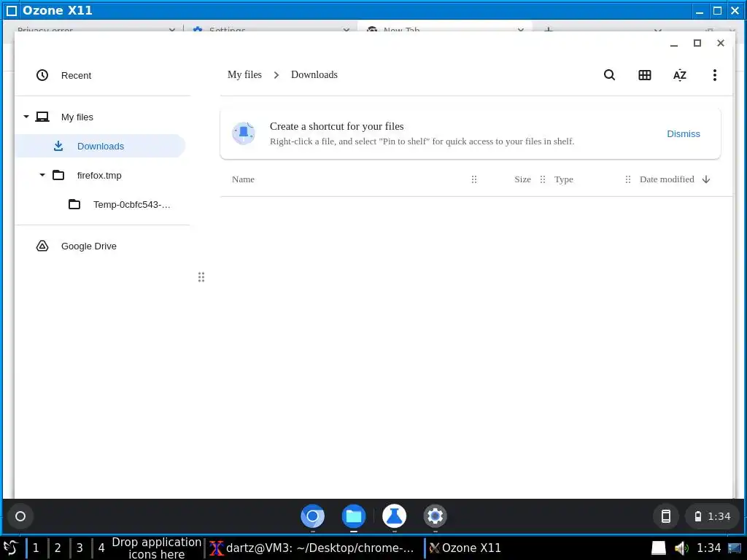Collapse the firefox.tmp folder arrow
Viewport: 747px width, 560px height.
[x=42, y=175]
